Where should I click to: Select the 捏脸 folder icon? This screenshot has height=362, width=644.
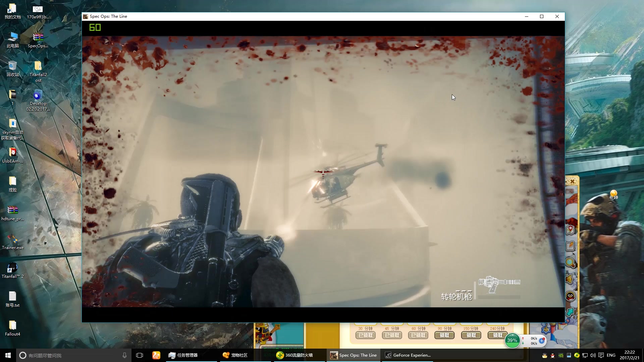tap(12, 184)
